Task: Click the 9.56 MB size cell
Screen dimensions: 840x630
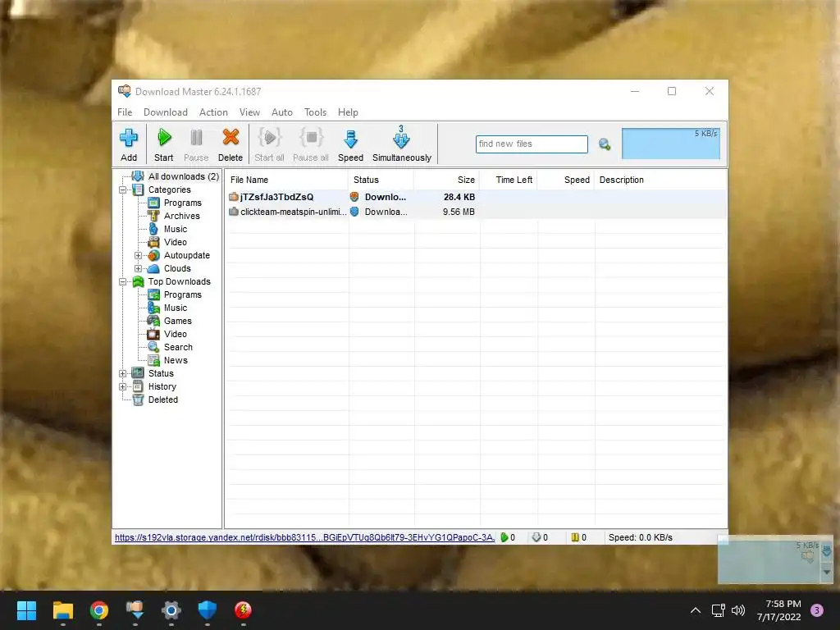Action: (459, 212)
